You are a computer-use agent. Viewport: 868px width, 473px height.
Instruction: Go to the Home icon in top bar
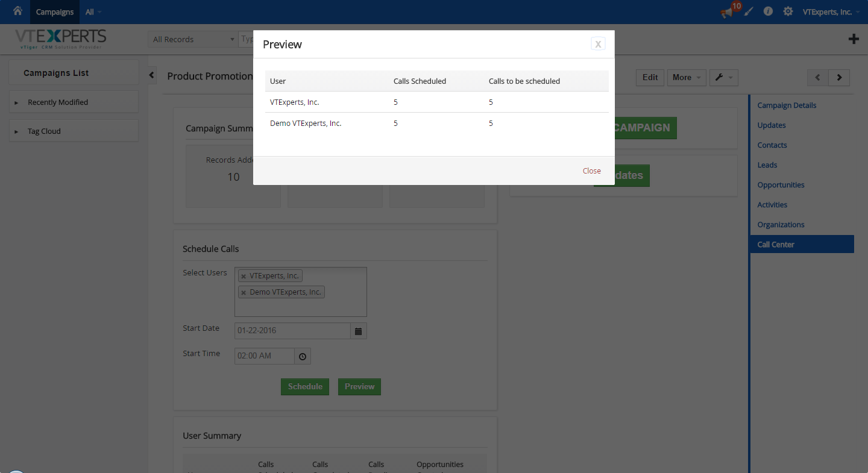(17, 11)
